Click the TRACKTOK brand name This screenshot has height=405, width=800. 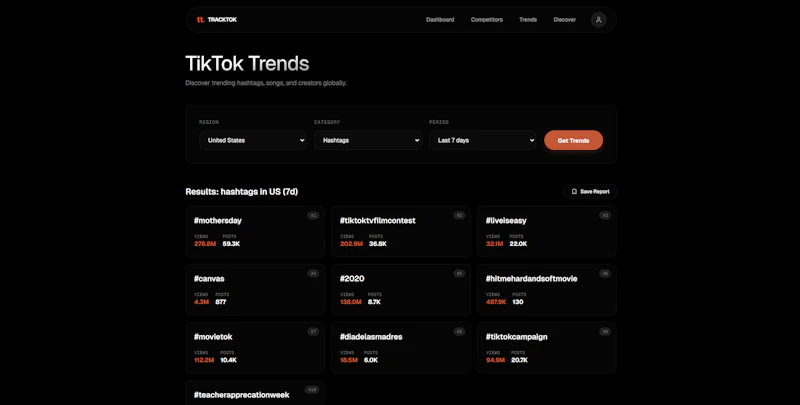click(222, 19)
